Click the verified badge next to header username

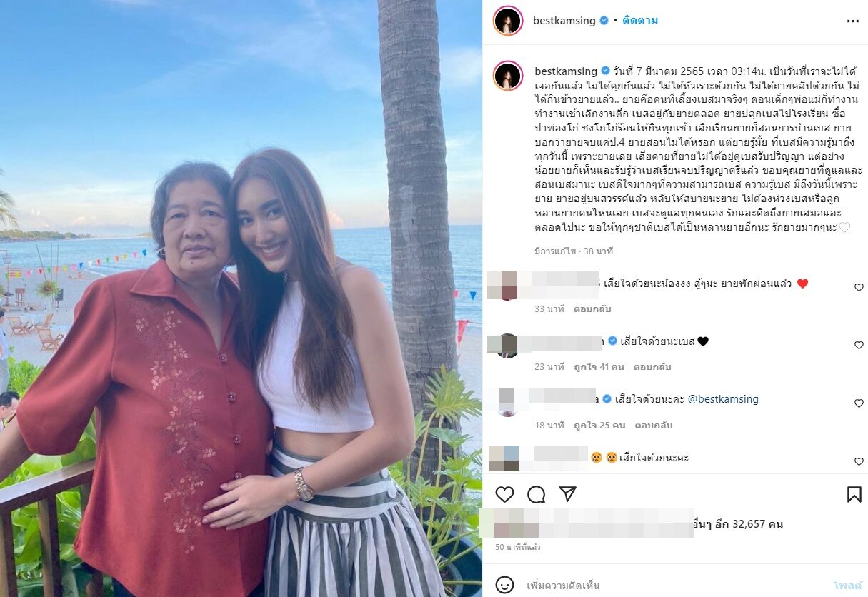pyautogui.click(x=604, y=21)
